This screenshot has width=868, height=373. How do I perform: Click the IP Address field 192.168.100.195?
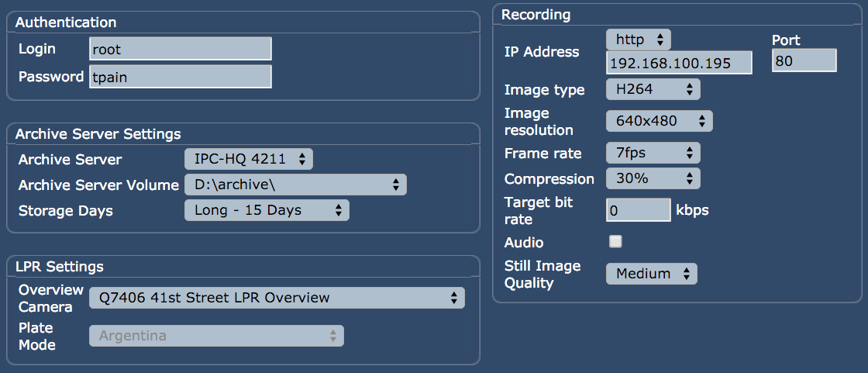pyautogui.click(x=679, y=63)
